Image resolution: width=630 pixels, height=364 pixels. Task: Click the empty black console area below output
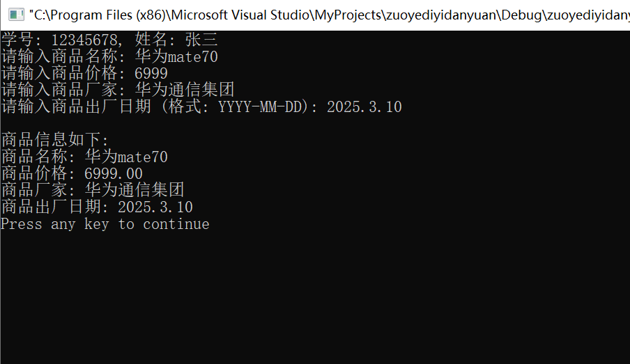pyautogui.click(x=315, y=297)
